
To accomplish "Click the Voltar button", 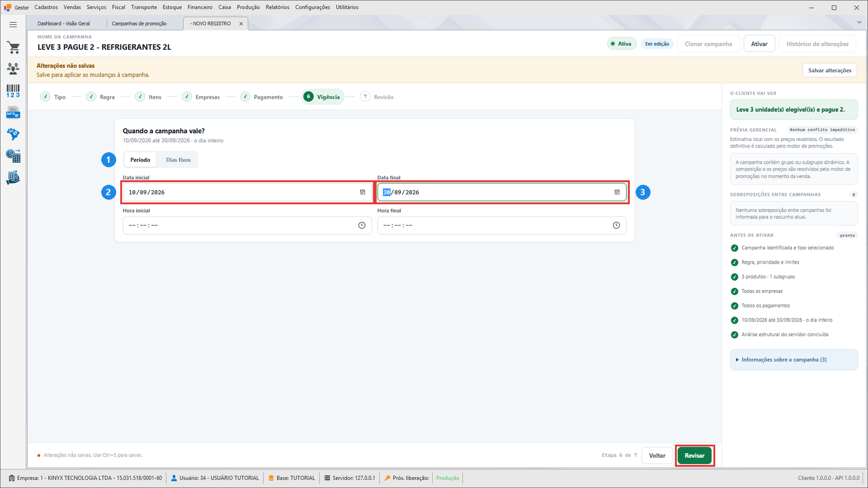I will 657,456.
